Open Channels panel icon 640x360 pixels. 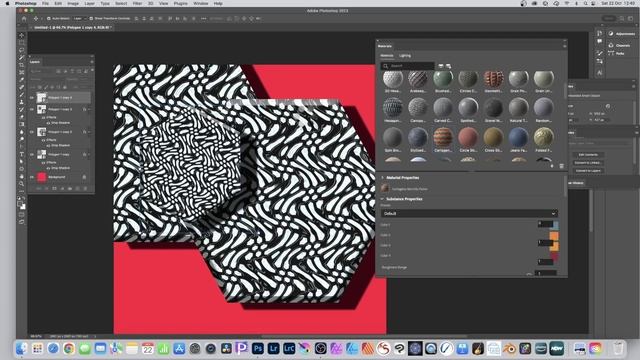611,45
